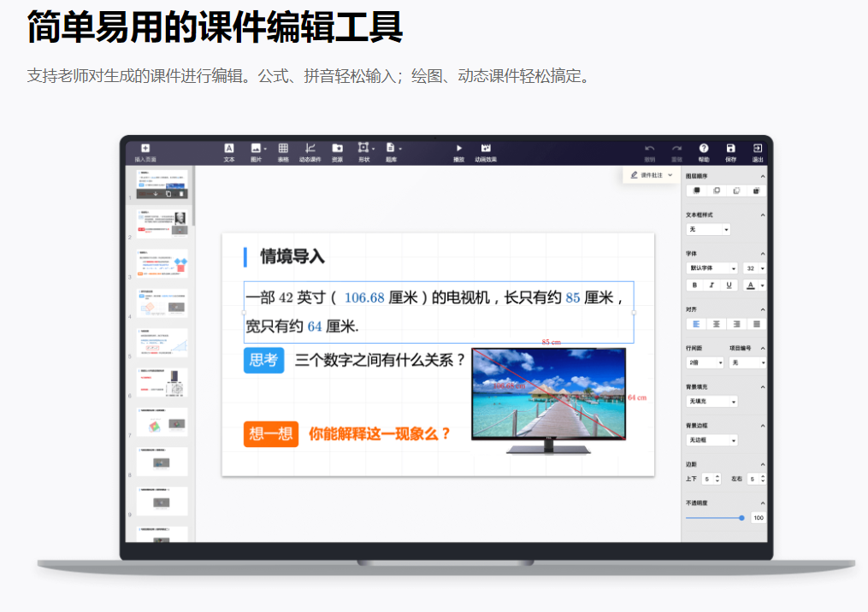Toggle bold formatting (B)
The width and height of the screenshot is (868, 612).
694,285
